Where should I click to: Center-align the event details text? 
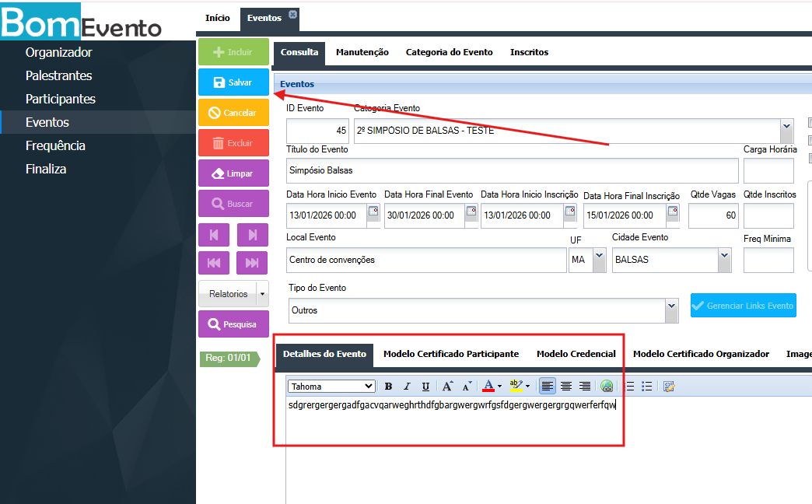click(566, 387)
